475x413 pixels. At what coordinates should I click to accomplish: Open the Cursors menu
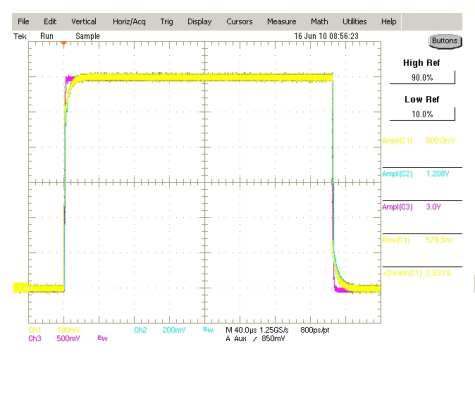coord(239,22)
